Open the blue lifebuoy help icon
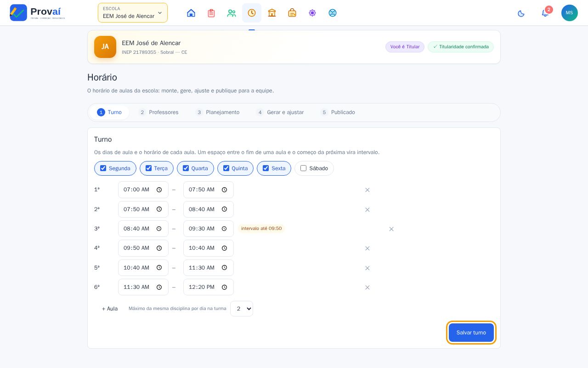 coord(333,13)
